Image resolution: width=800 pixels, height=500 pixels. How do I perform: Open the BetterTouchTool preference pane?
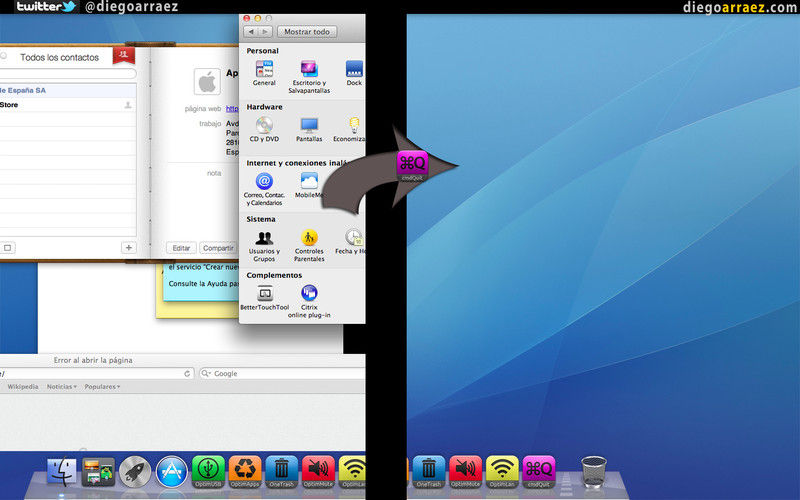point(264,298)
